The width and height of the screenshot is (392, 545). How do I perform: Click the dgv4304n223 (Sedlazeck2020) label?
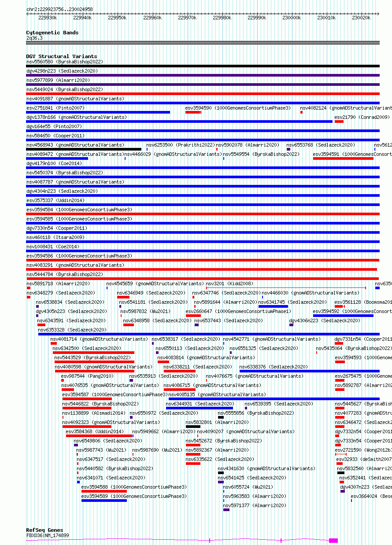[x=62, y=191]
